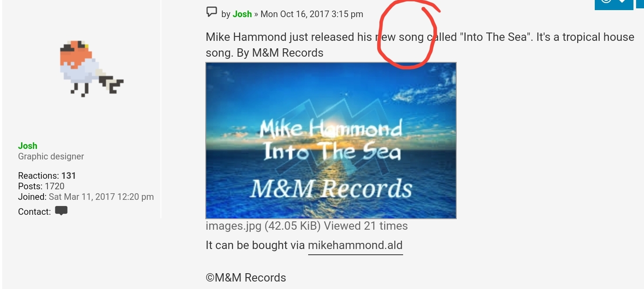Click the "M&M Records" text inside the image

[x=331, y=188]
